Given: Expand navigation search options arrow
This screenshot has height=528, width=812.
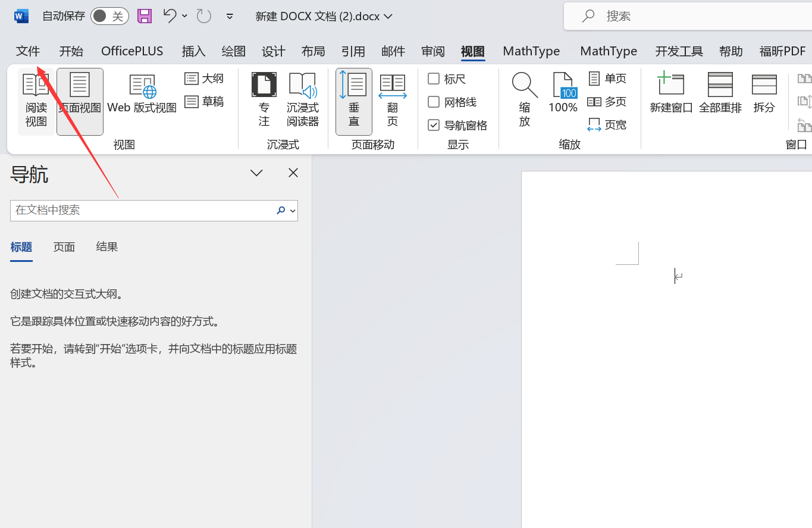Looking at the screenshot, I should (293, 210).
